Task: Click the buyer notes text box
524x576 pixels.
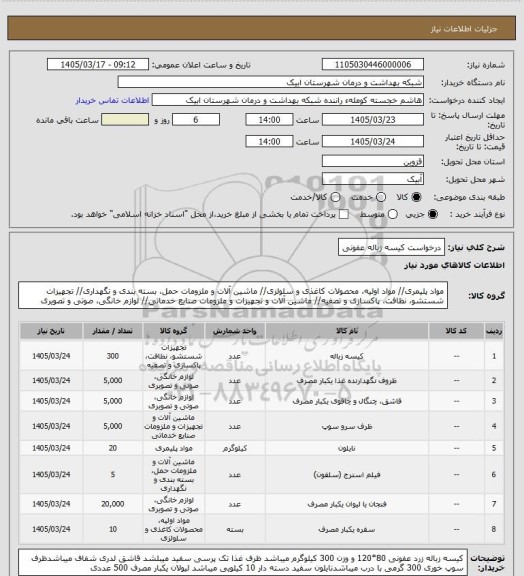Action: [x=243, y=563]
